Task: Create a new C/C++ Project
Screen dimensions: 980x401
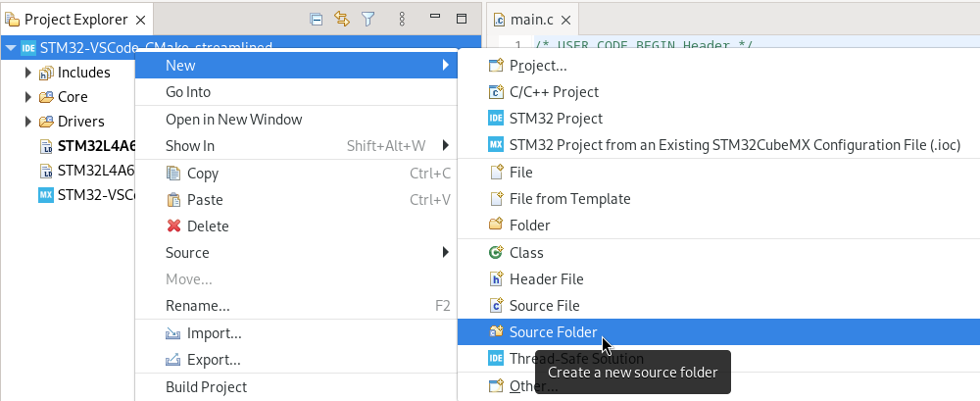Action: (718, 92)
